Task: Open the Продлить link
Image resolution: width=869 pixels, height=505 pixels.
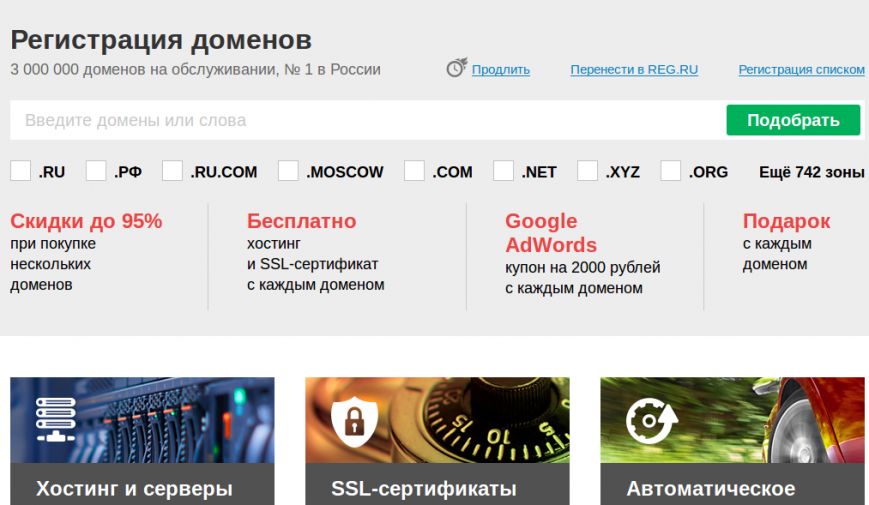Action: coord(501,70)
